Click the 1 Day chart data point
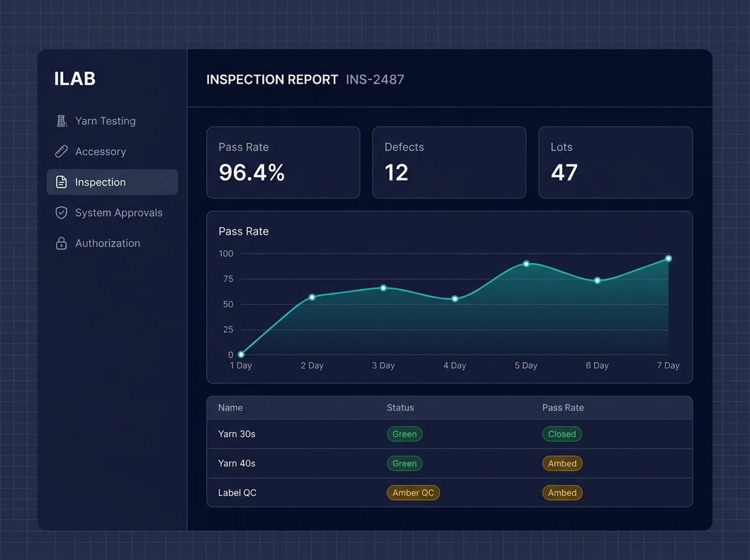The image size is (750, 560). pos(241,354)
